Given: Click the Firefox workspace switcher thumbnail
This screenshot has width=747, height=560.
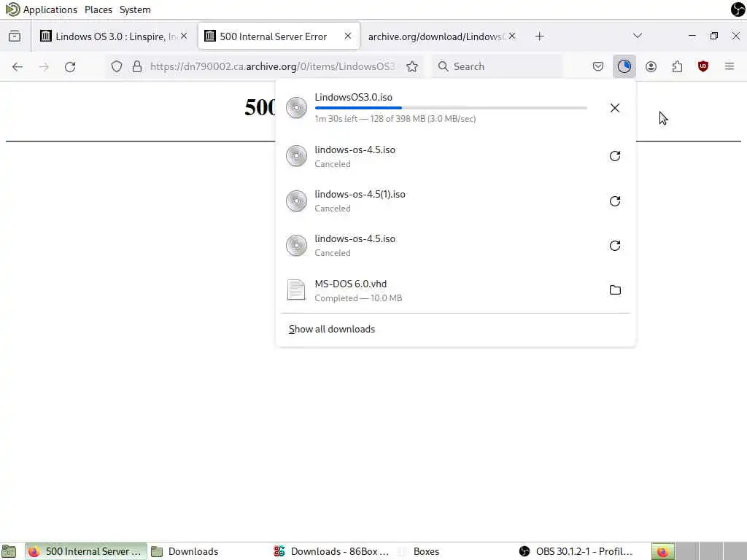Looking at the screenshot, I should (662, 551).
